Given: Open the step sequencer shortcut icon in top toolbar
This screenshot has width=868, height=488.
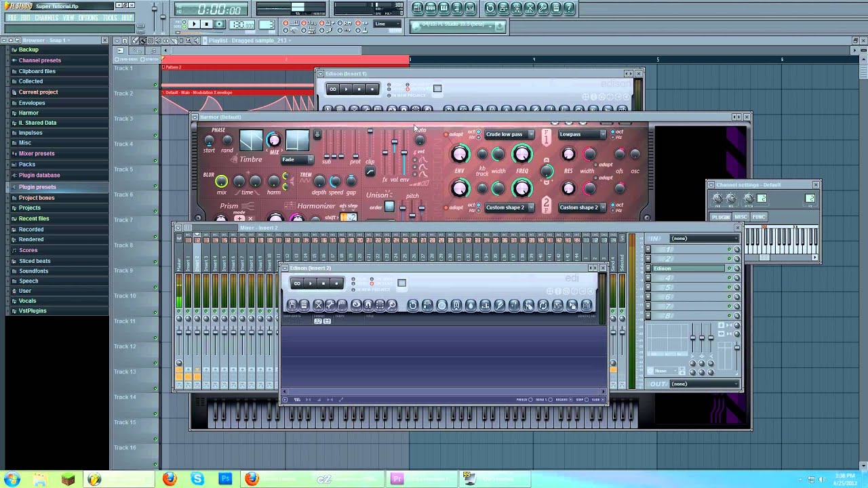Looking at the screenshot, I should click(x=431, y=8).
